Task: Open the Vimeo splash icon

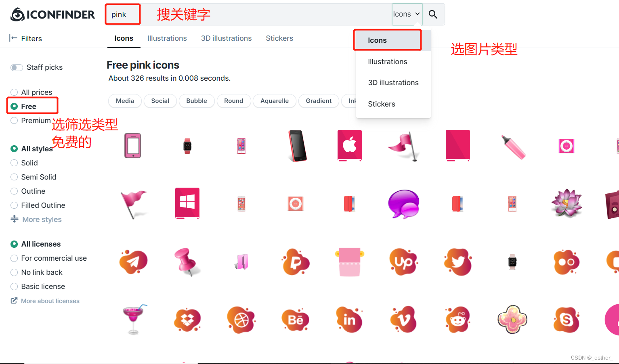Action: pyautogui.click(x=404, y=320)
